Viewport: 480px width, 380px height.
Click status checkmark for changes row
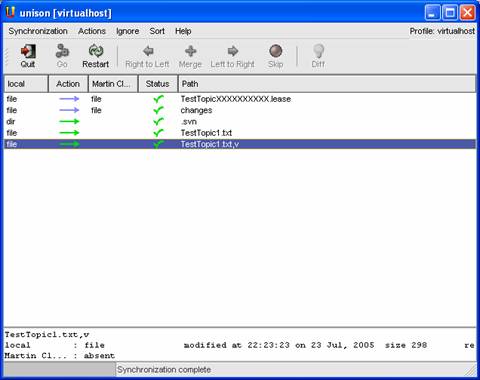point(158,110)
